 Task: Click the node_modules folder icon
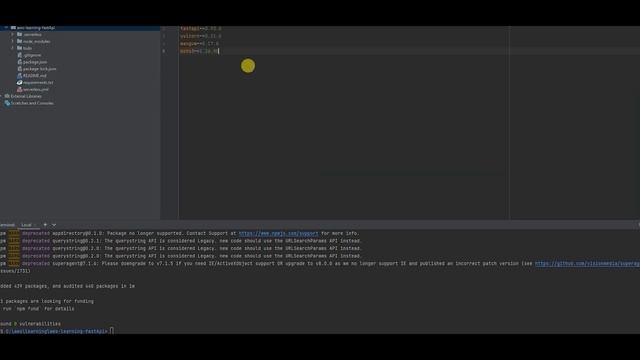[20, 41]
